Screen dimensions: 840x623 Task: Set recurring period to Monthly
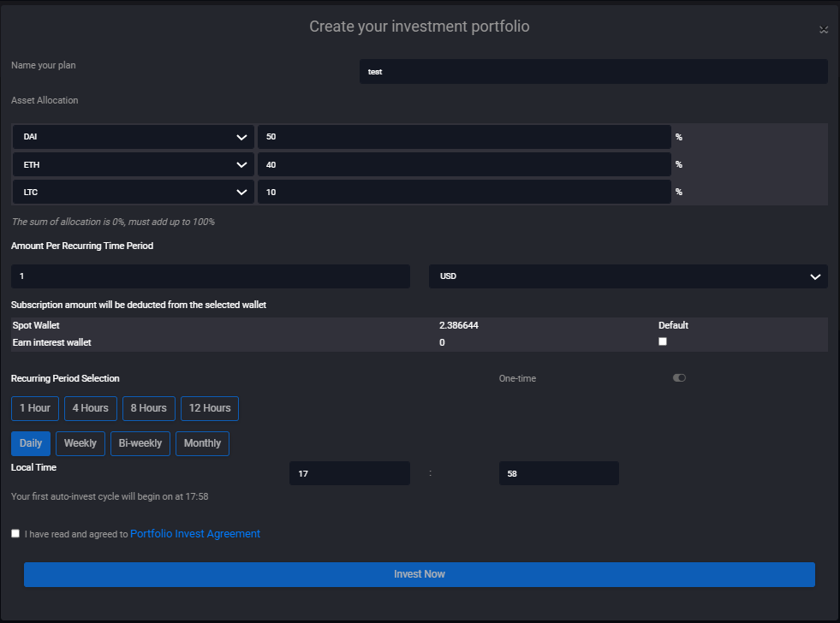202,443
